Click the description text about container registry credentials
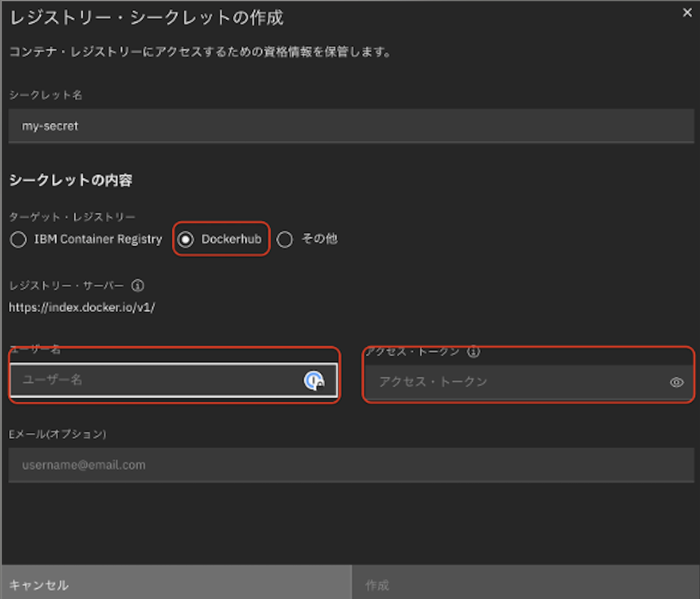The height and width of the screenshot is (599, 700). [201, 52]
